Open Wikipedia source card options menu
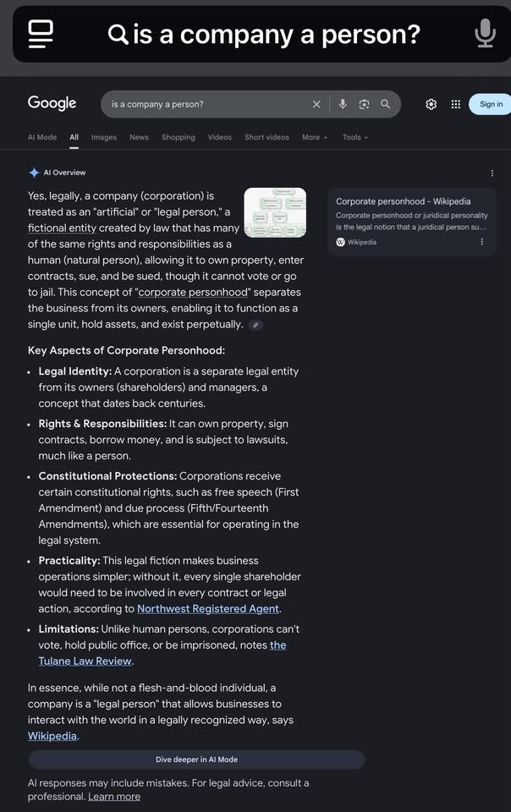The height and width of the screenshot is (812, 511). (482, 242)
